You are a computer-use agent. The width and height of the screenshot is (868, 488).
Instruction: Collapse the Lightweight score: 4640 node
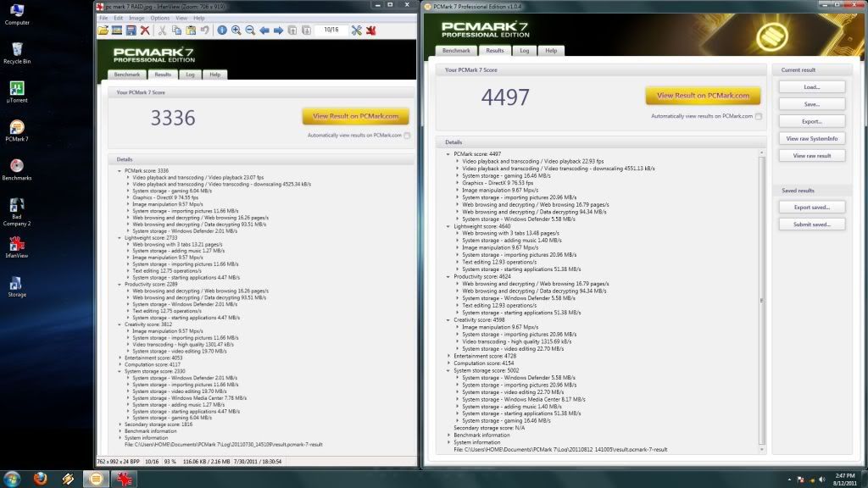point(448,226)
